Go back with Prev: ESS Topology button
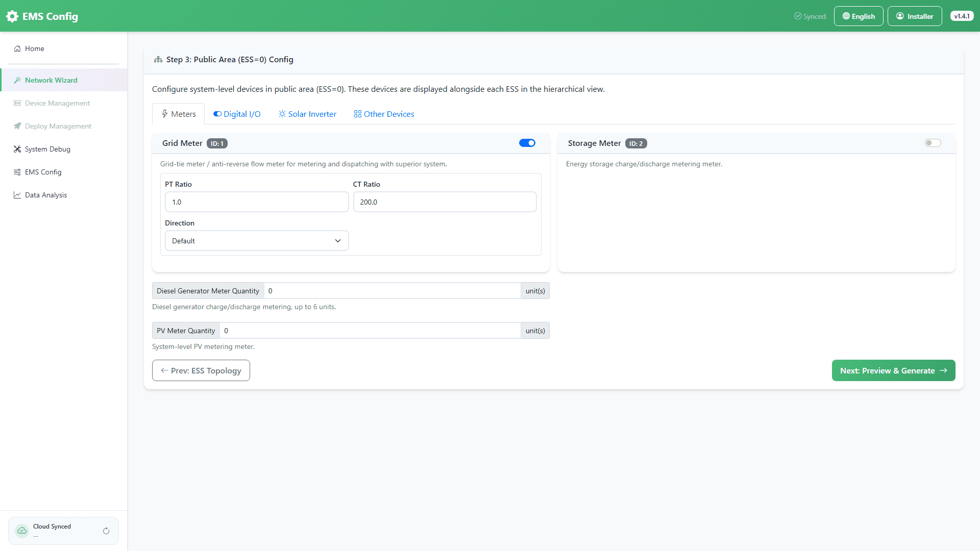Screen dimensions: 980x551 [x=201, y=370]
